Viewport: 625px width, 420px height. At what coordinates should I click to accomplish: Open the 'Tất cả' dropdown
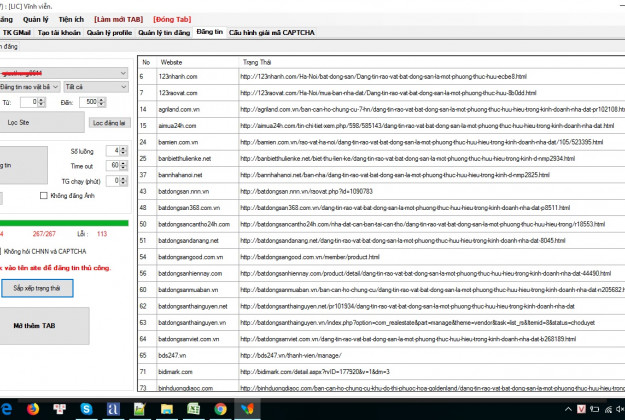pyautogui.click(x=96, y=87)
